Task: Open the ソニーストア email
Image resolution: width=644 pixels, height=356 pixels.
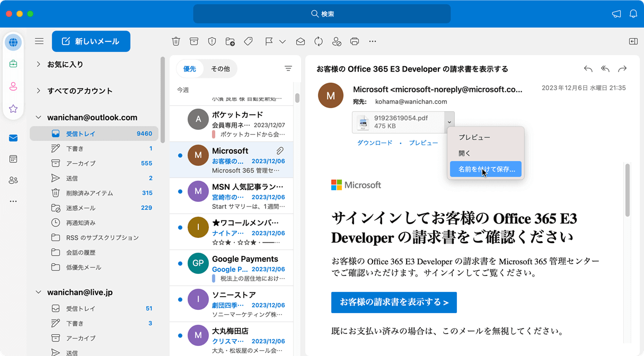Action: (x=231, y=304)
